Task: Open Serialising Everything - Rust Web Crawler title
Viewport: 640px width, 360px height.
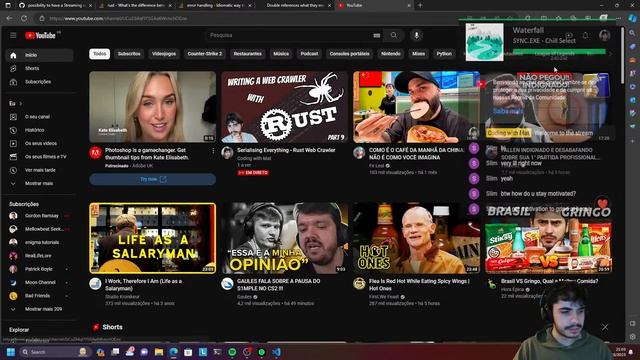Action: (x=286, y=150)
